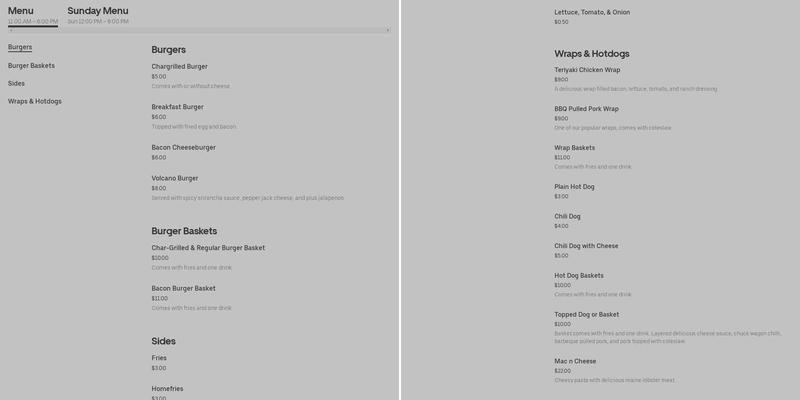Choose the Breakfast Burger item
The image size is (800, 400).
pos(178,107)
